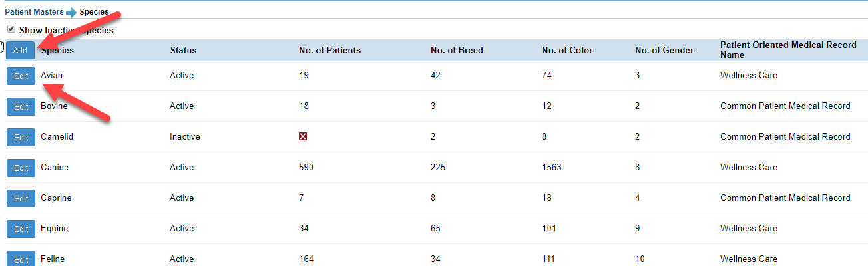This screenshot has height=266, width=868.
Task: Click the red X icon for Camelid patients
Action: [303, 136]
